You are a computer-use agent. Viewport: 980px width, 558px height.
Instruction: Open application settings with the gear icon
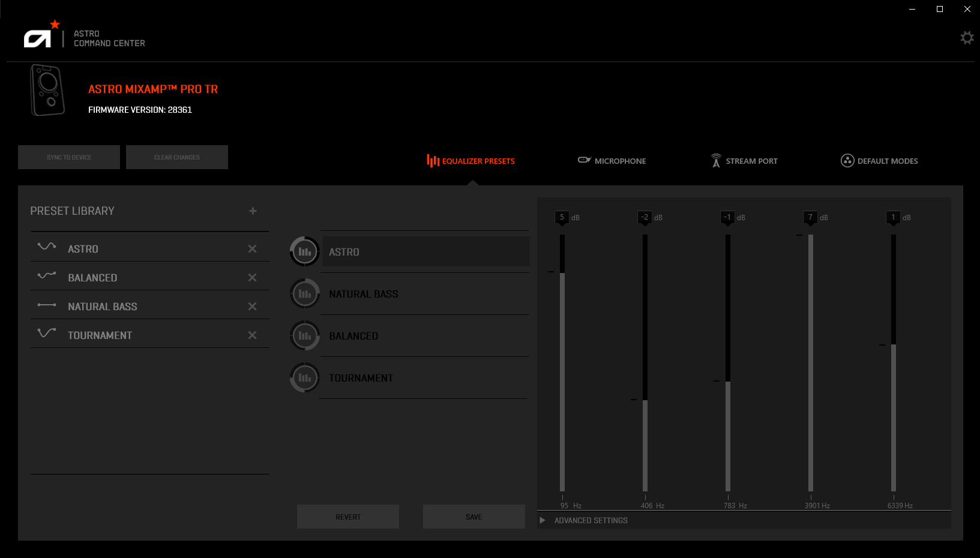point(967,37)
